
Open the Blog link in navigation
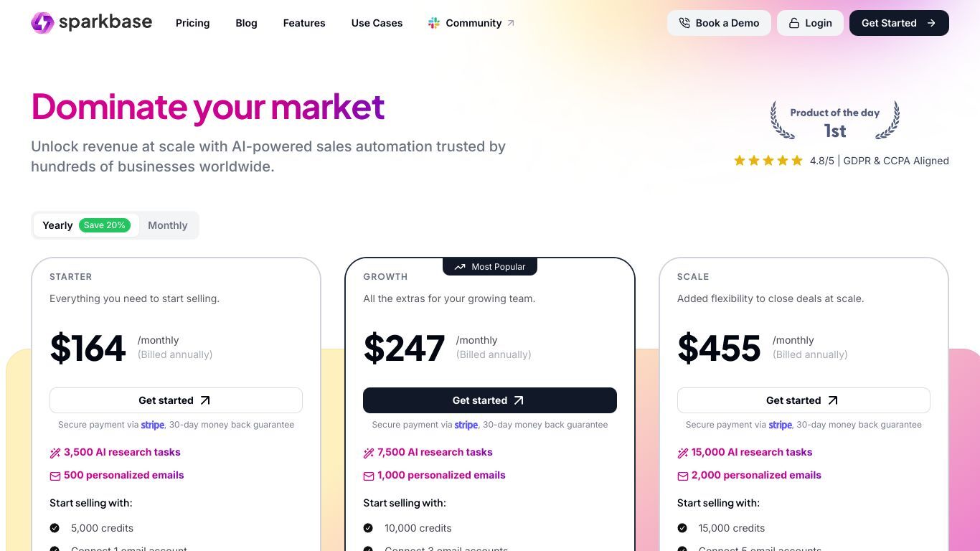[x=246, y=23]
